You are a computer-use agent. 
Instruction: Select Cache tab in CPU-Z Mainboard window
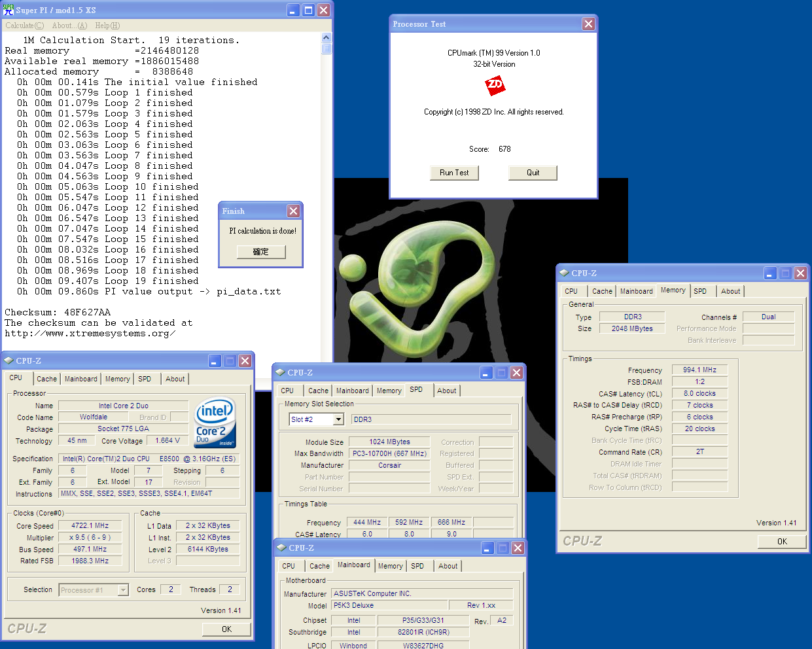pyautogui.click(x=319, y=566)
